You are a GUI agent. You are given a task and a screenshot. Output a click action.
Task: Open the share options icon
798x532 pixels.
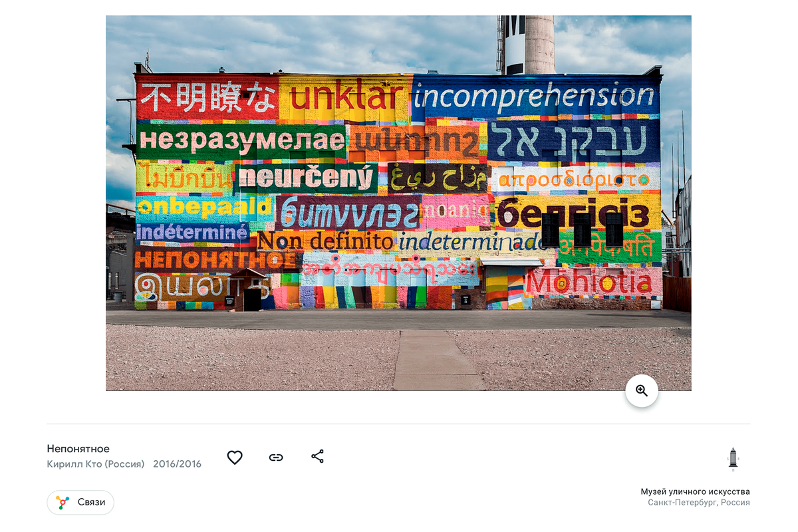point(317,456)
